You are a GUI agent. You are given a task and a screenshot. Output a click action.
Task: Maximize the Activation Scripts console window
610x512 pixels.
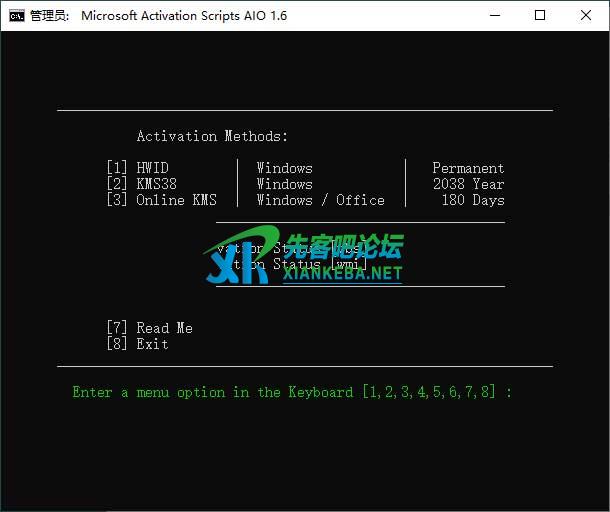tap(540, 15)
